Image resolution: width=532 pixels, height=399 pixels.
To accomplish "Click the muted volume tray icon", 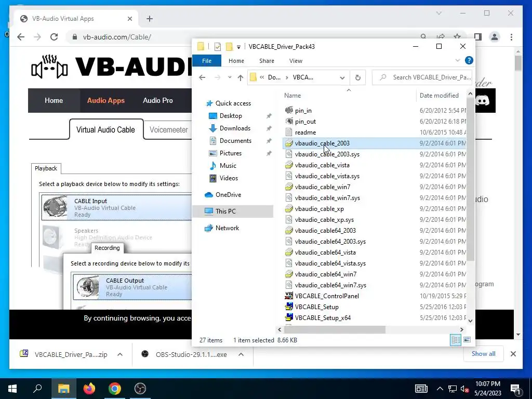I will (x=464, y=389).
